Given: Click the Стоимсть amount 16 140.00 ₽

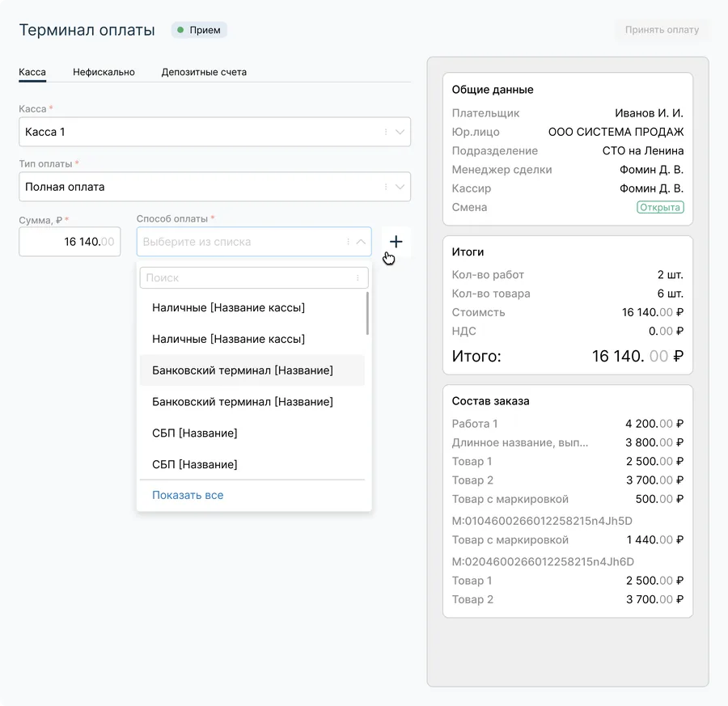Looking at the screenshot, I should [x=653, y=312].
